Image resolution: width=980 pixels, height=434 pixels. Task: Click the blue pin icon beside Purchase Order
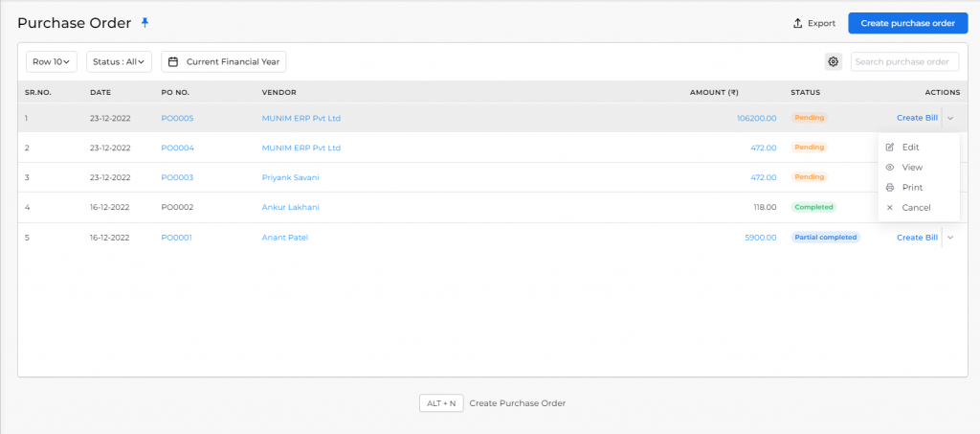pyautogui.click(x=145, y=23)
